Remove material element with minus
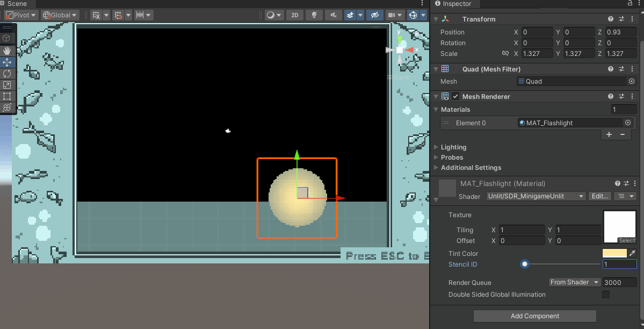The width and height of the screenshot is (644, 329). coord(623,134)
